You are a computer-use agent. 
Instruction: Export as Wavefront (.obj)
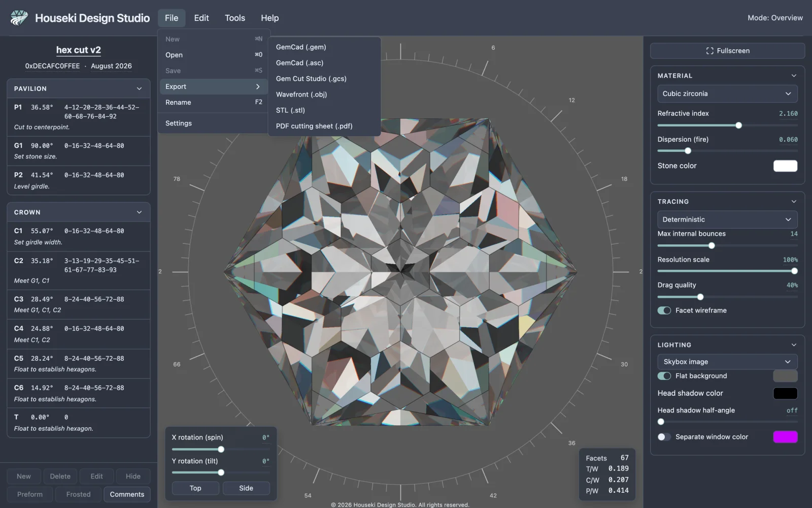point(324,94)
